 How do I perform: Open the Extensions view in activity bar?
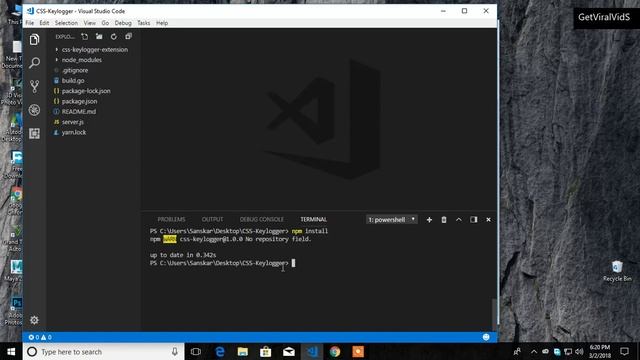(34, 133)
